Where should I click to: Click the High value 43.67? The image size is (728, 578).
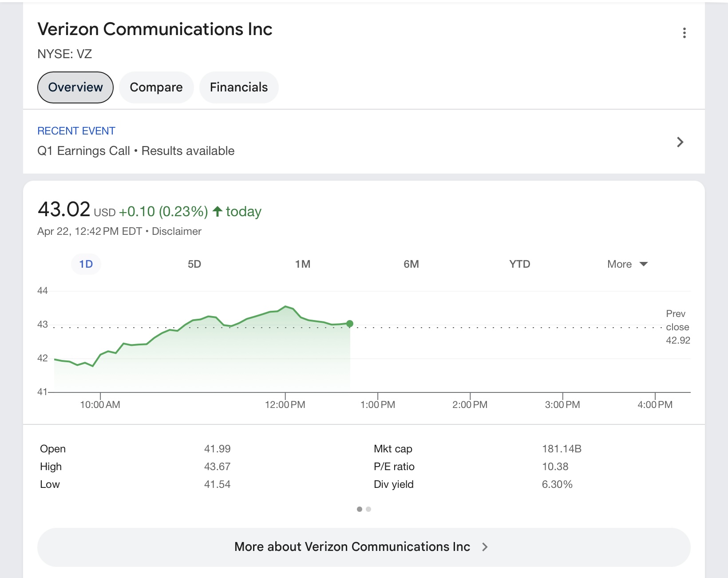(218, 467)
